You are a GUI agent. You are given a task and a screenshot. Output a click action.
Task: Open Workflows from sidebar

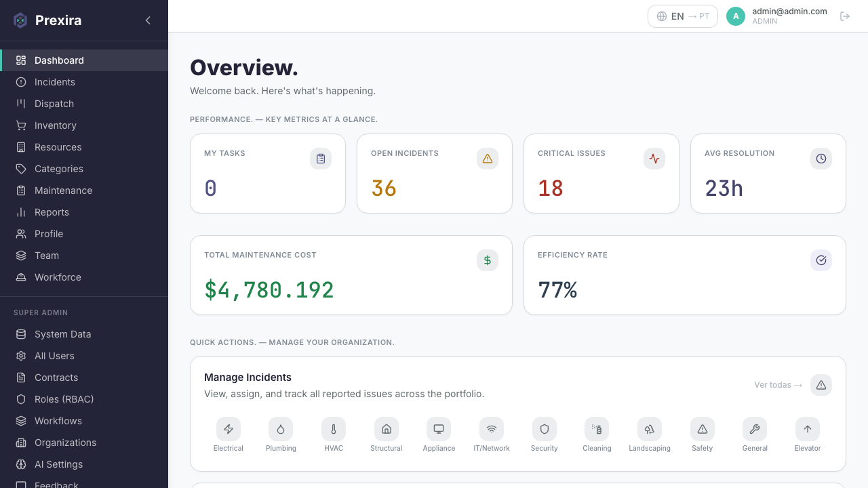84,421
